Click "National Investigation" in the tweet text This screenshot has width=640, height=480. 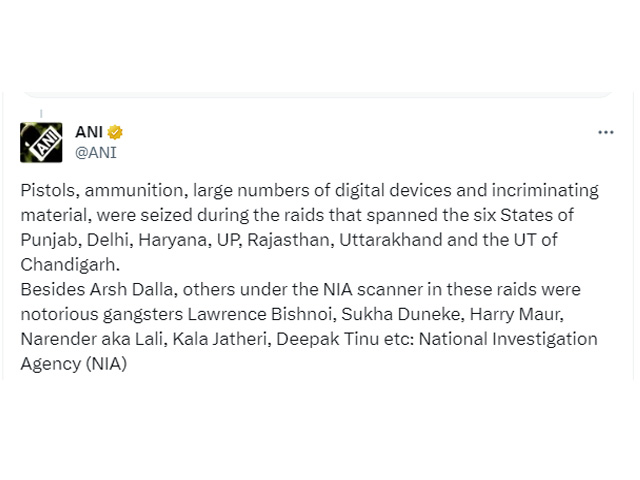pyautogui.click(x=508, y=339)
